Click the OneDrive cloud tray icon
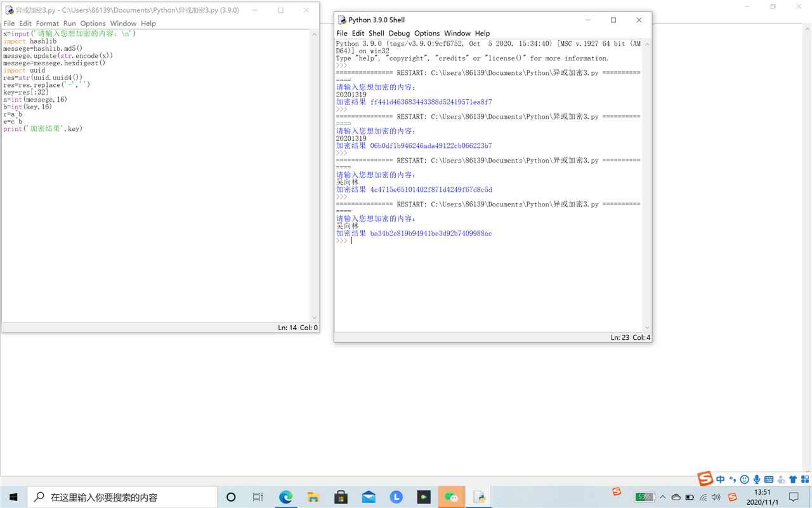812x508 pixels. coord(676,497)
